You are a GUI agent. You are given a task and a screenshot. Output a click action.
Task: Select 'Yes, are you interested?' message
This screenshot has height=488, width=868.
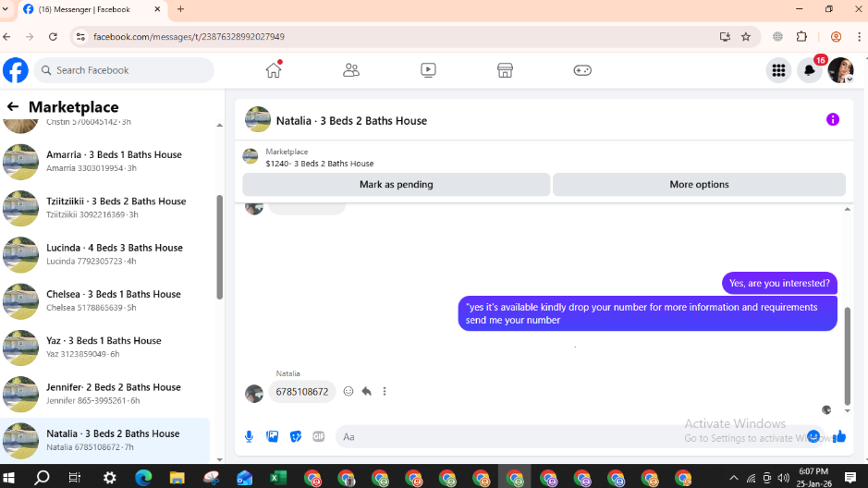(779, 284)
